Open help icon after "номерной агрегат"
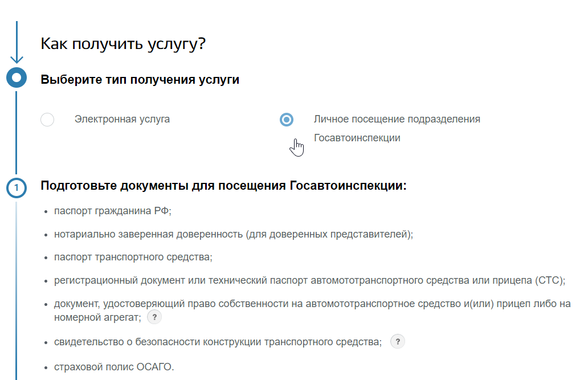 pos(154,318)
